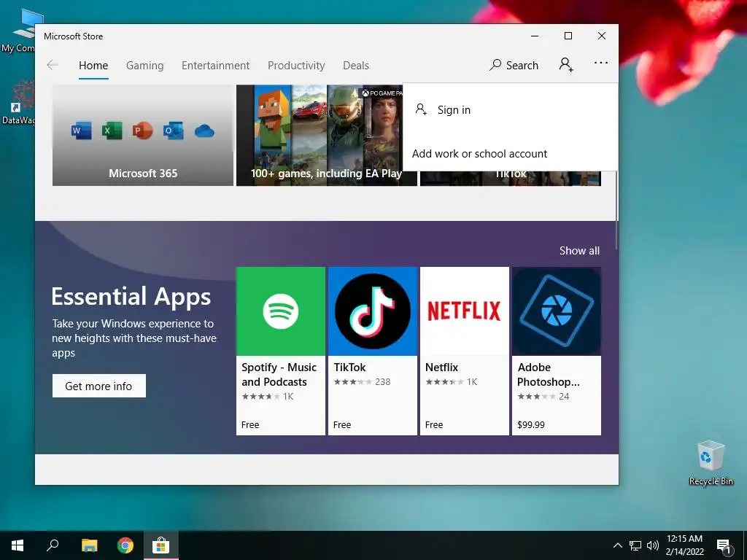747x560 pixels.
Task: Show hidden tray icons chevron
Action: pyautogui.click(x=617, y=545)
